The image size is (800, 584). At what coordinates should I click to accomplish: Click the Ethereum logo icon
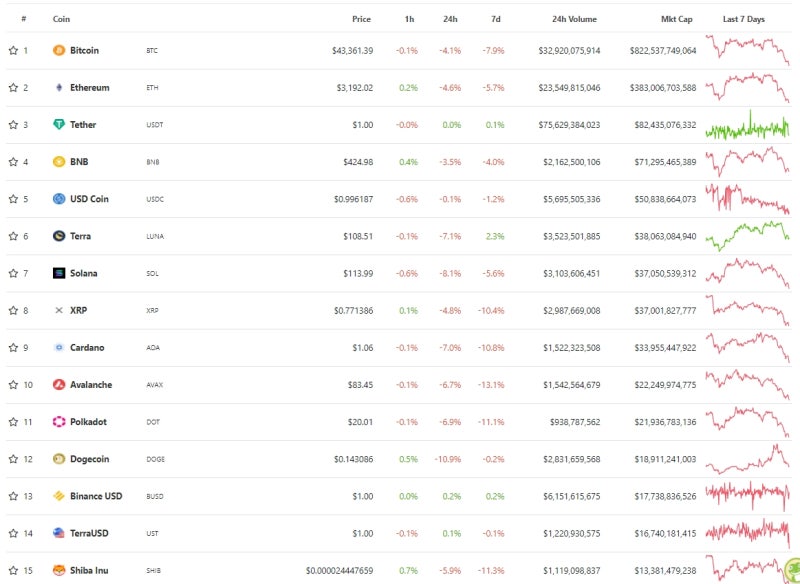coord(59,88)
